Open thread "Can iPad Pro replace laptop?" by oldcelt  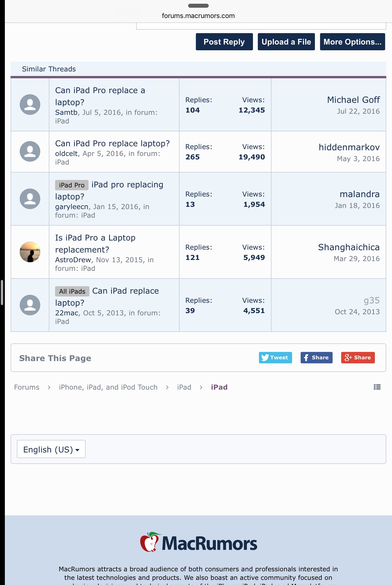coord(112,143)
